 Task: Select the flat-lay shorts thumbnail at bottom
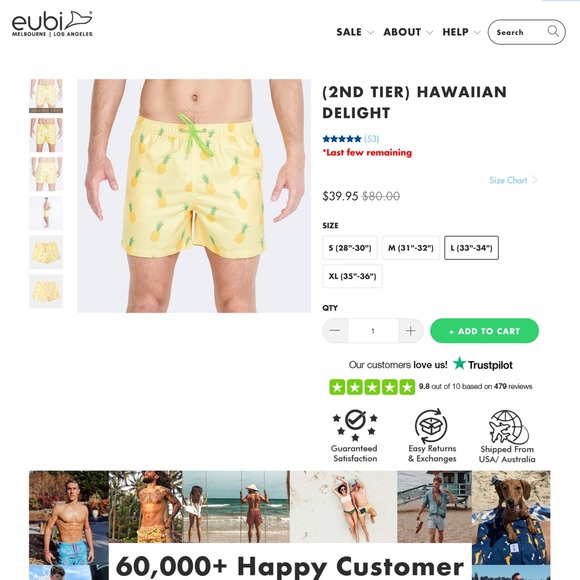click(46, 291)
